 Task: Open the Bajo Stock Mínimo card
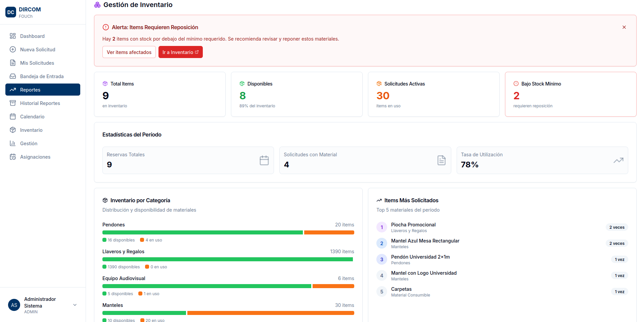pos(570,94)
